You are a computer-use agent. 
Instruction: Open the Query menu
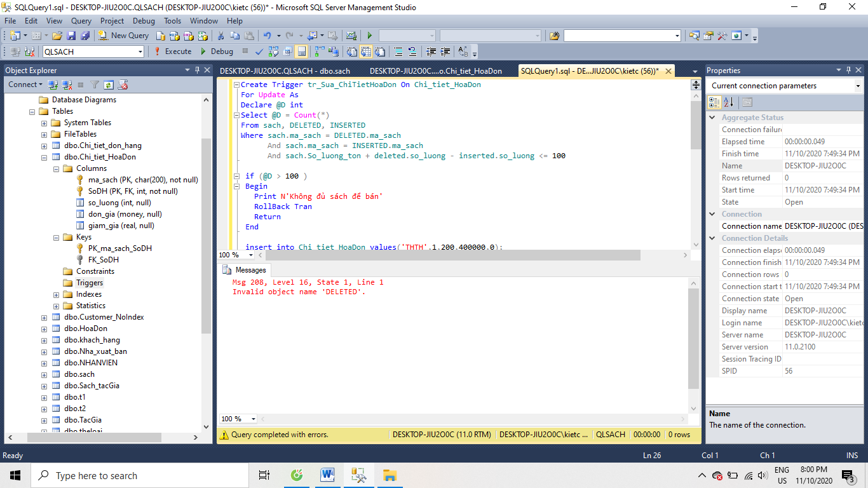81,21
